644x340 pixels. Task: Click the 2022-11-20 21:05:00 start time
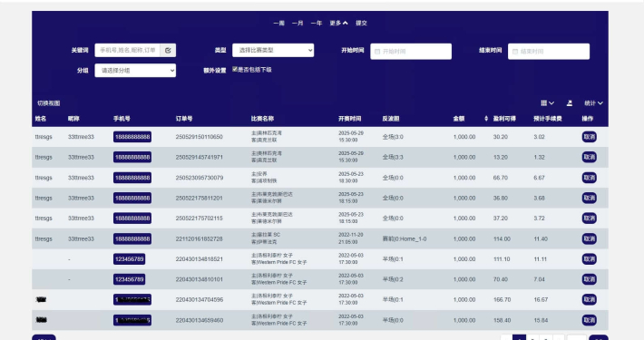pyautogui.click(x=351, y=238)
